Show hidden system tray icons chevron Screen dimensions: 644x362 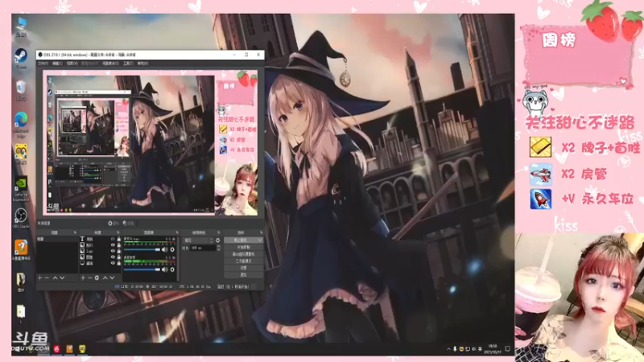[x=448, y=349]
